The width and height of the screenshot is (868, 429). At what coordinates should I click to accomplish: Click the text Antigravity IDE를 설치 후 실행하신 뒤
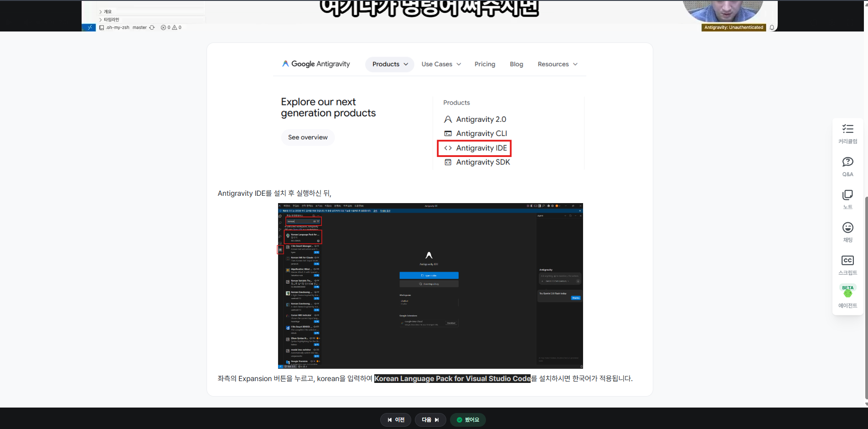274,194
